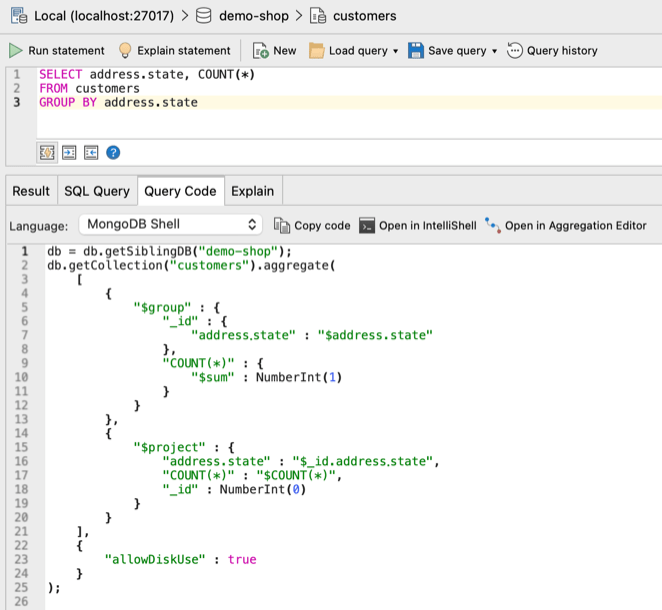Click the Query history icon
This screenshot has width=662, height=610.
(515, 51)
